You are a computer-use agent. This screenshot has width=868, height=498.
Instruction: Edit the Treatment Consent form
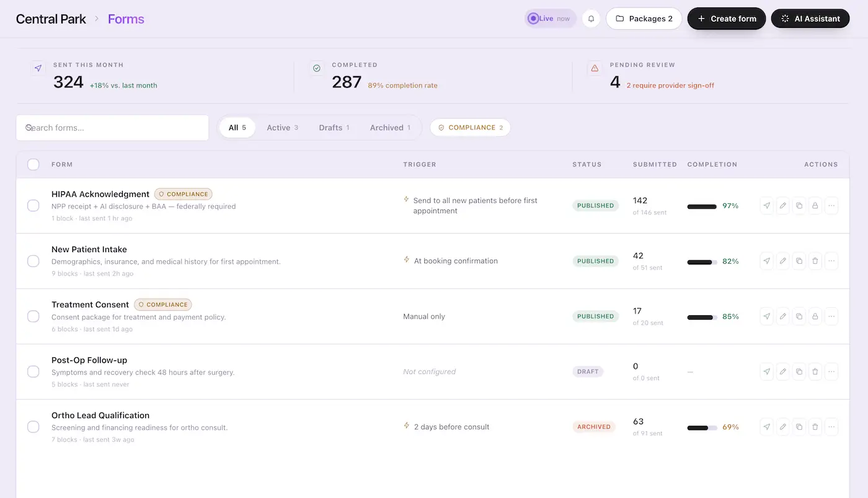(x=783, y=317)
